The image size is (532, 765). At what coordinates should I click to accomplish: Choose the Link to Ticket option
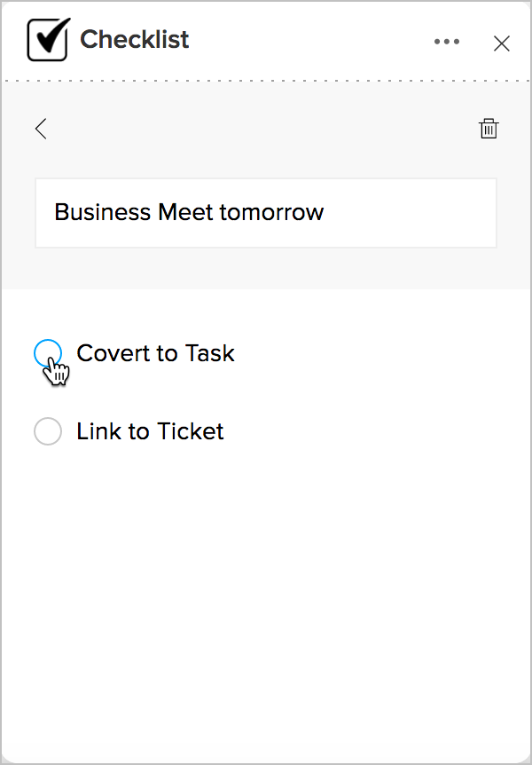pos(47,432)
